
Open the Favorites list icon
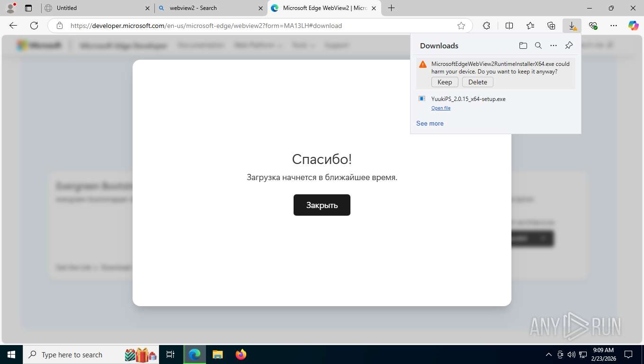(530, 26)
